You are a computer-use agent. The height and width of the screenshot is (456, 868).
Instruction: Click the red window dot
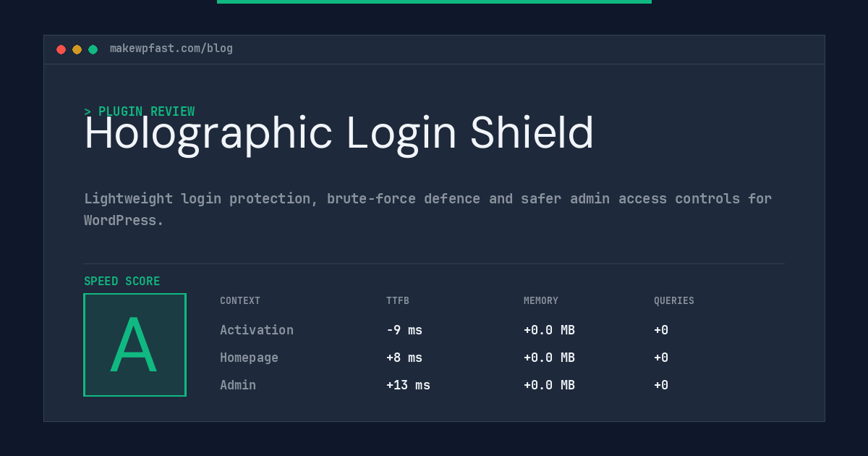coord(61,49)
